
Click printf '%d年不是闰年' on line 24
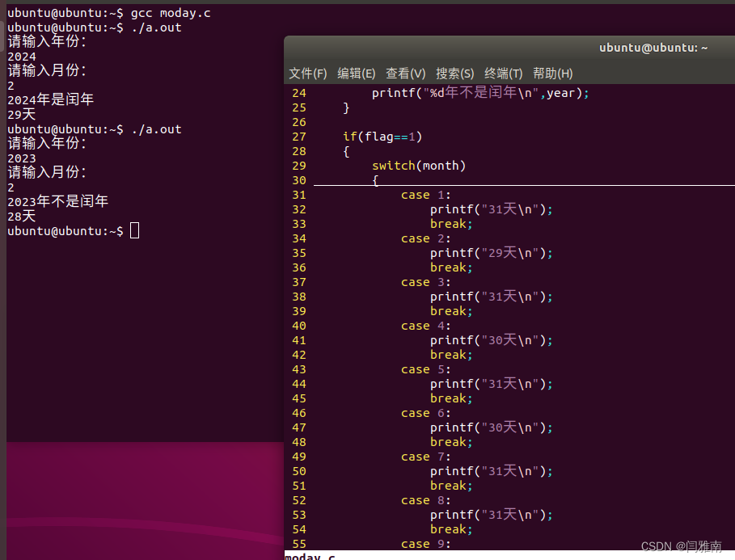tap(480, 93)
